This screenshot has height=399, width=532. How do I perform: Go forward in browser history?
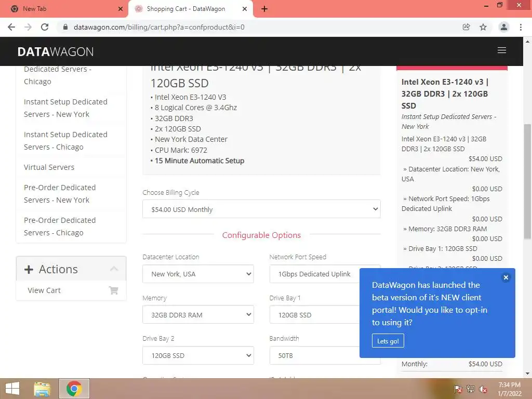[28, 27]
